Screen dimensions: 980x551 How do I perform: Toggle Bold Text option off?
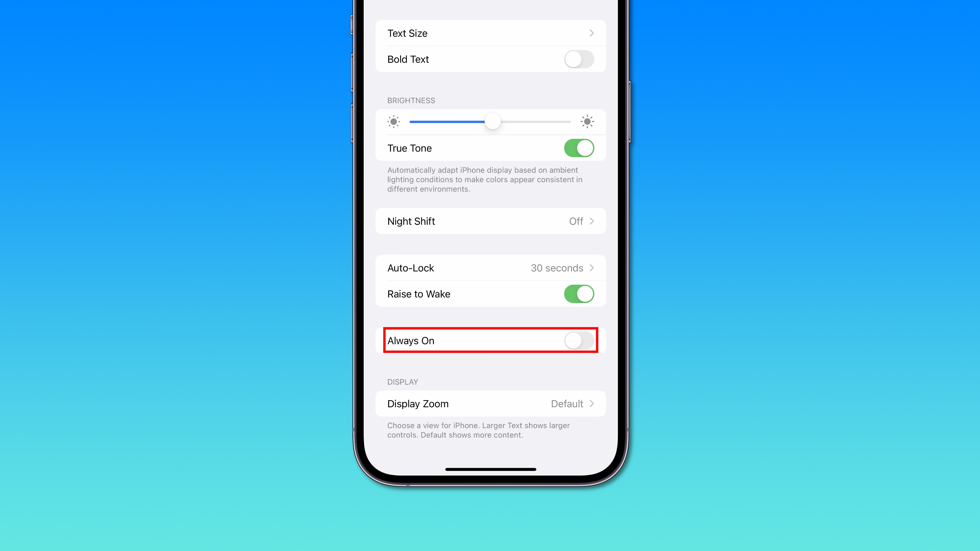(x=579, y=59)
